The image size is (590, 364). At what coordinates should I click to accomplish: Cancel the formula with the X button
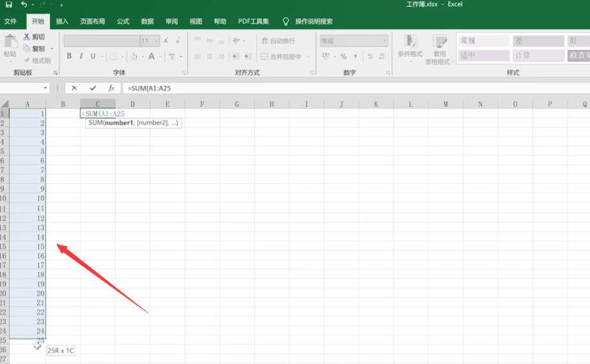(x=74, y=88)
